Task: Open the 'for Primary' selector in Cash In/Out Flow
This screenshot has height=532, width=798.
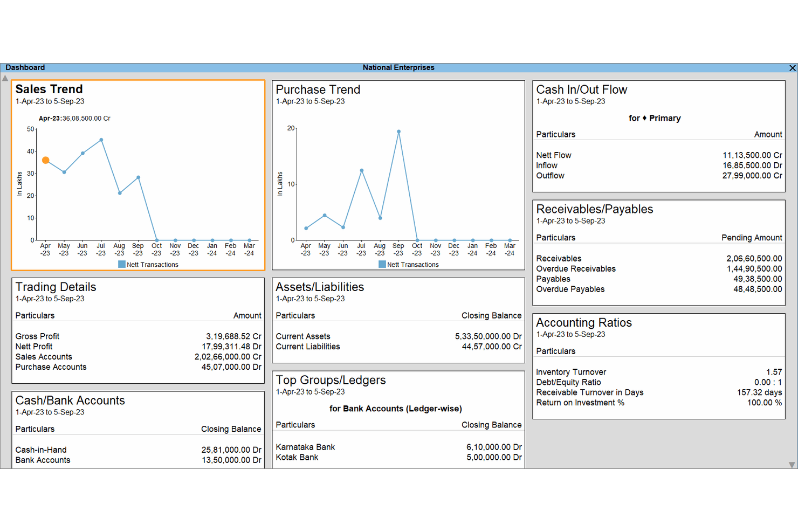Action: point(655,118)
